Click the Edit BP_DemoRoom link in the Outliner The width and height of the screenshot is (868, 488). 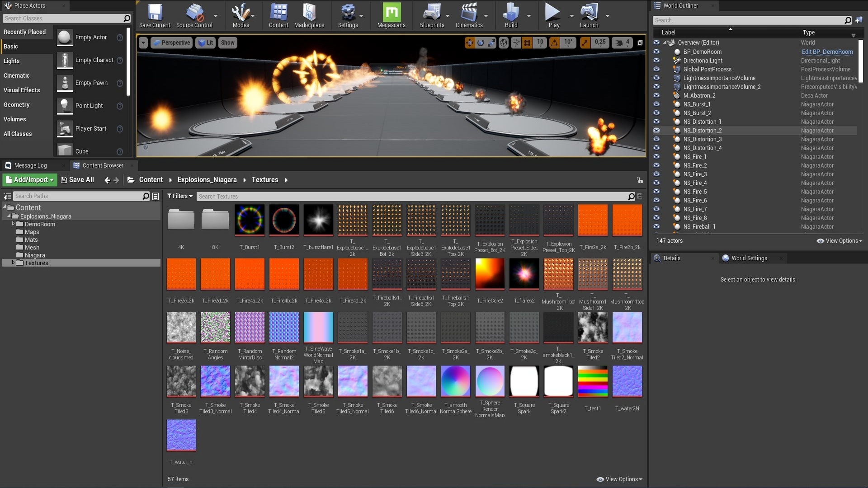point(827,52)
